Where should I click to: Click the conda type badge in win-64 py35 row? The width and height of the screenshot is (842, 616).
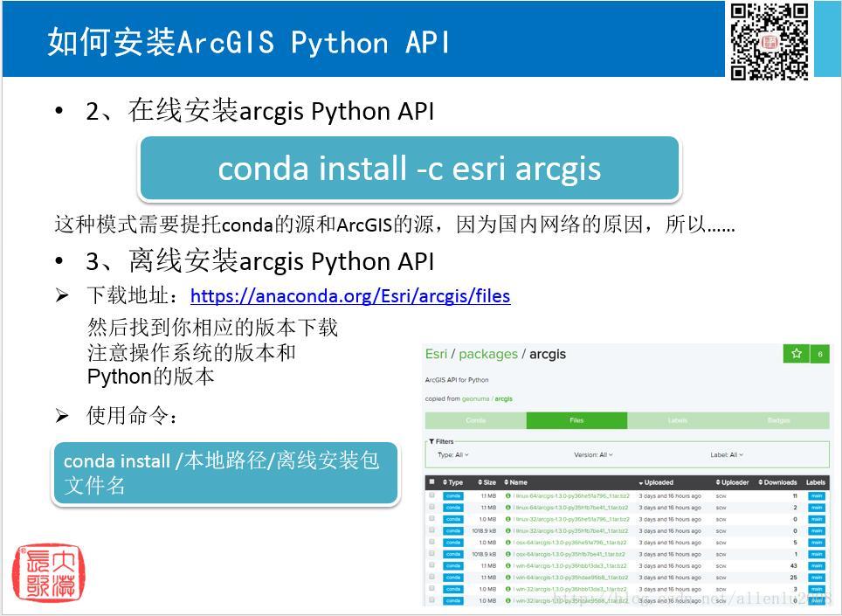pyautogui.click(x=453, y=578)
